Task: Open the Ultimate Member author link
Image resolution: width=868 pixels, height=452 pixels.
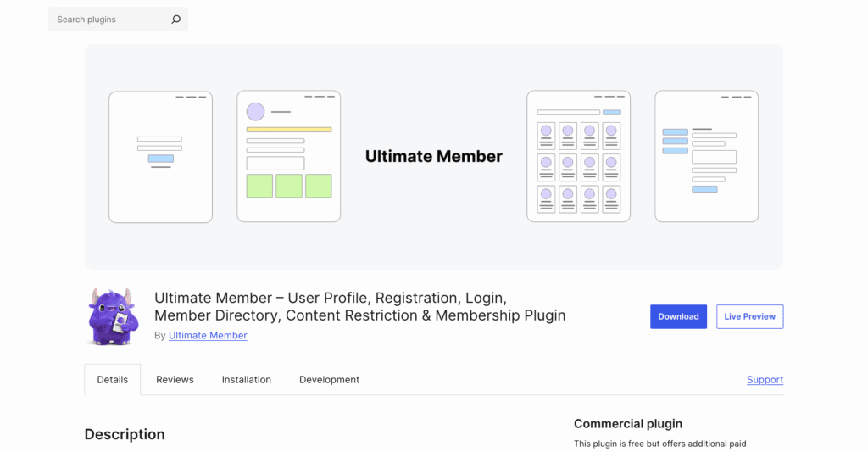Action: click(x=208, y=335)
